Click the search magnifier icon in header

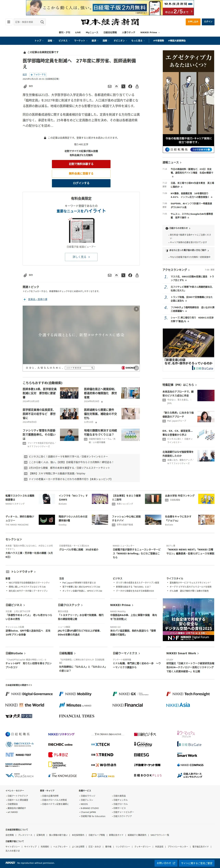click(42, 22)
